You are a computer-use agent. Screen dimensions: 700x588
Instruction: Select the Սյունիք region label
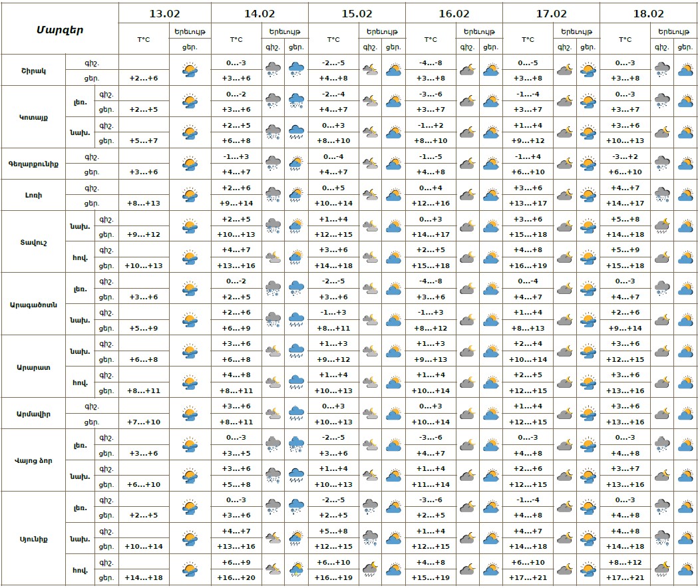click(34, 538)
